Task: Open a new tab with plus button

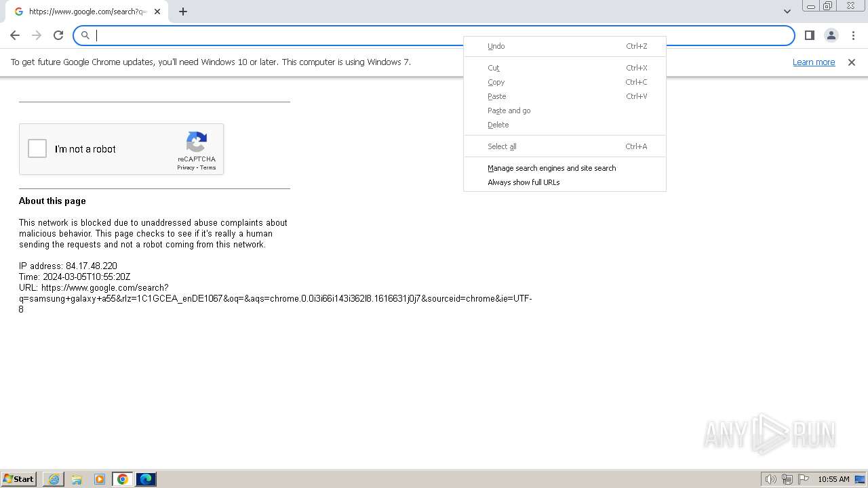Action: [183, 12]
